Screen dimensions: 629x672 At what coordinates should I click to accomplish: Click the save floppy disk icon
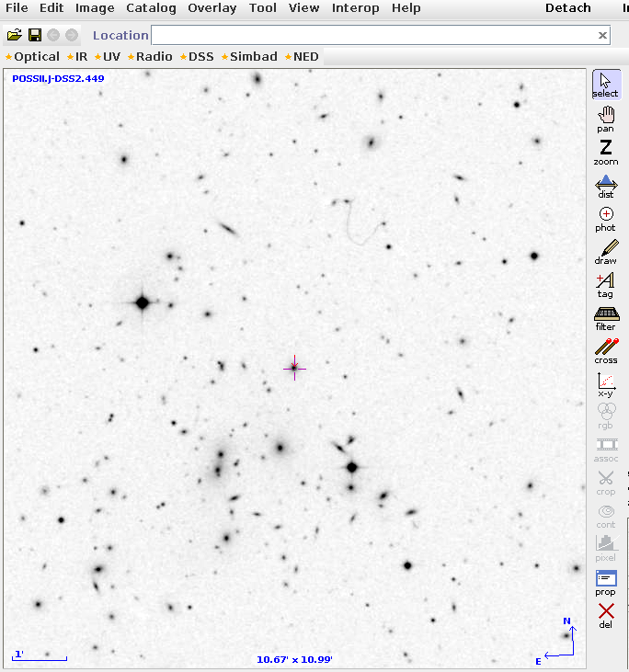(34, 35)
